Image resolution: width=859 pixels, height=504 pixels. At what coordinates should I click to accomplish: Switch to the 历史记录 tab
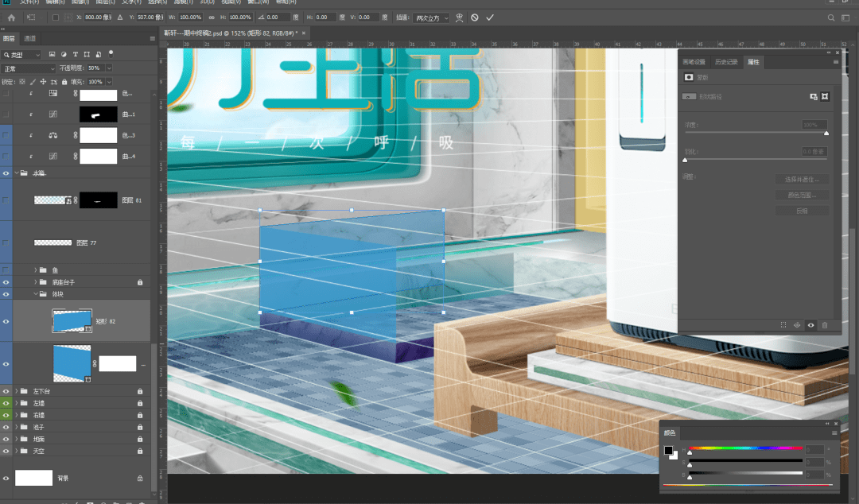click(725, 62)
